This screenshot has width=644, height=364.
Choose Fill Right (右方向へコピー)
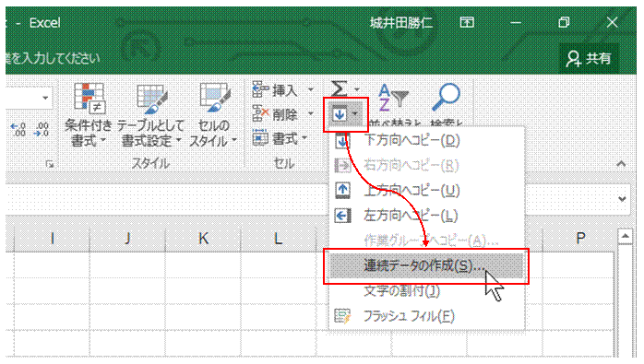427,166
